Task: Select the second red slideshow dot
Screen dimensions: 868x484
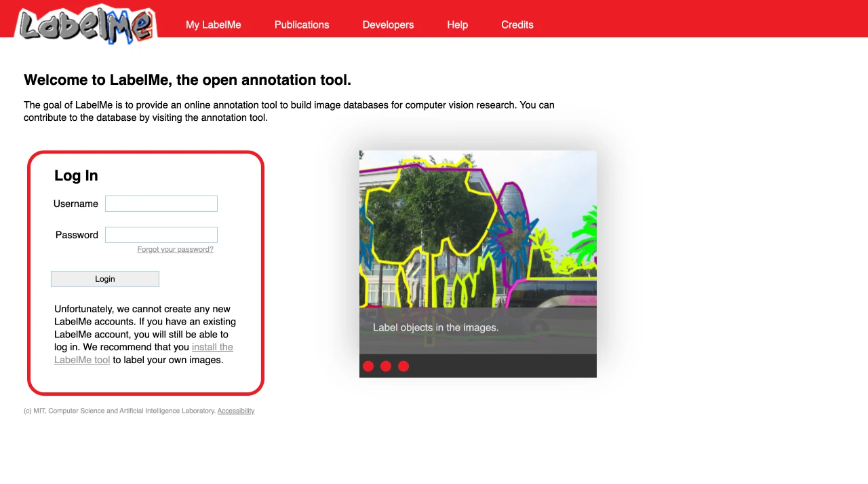Action: click(386, 367)
